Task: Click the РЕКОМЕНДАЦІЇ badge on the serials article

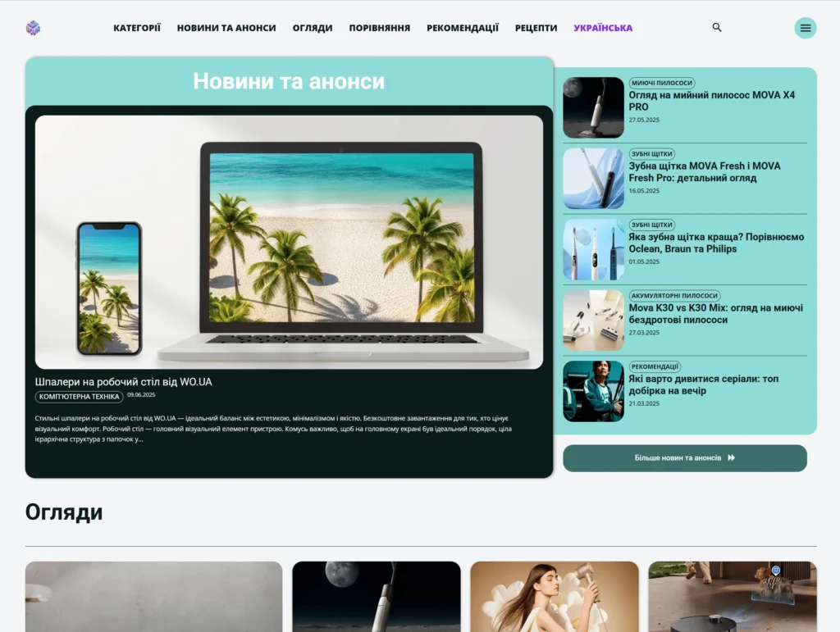Action: pos(655,366)
